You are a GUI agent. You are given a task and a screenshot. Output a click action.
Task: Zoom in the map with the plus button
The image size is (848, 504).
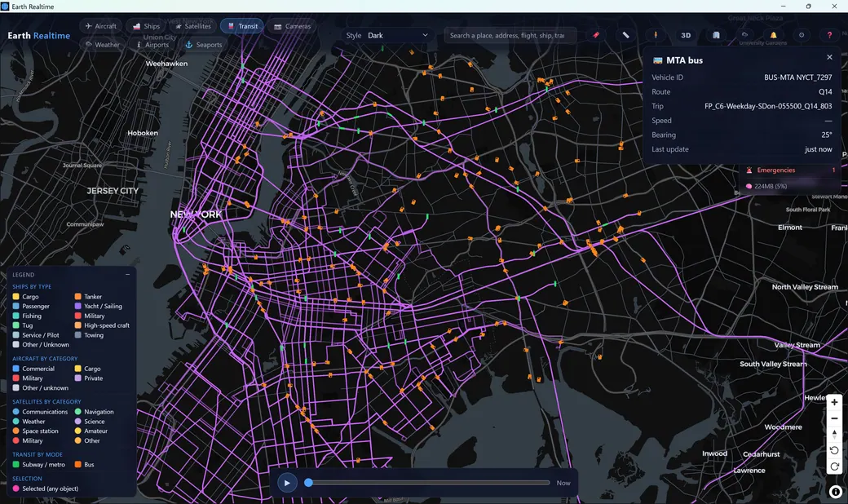coord(834,402)
